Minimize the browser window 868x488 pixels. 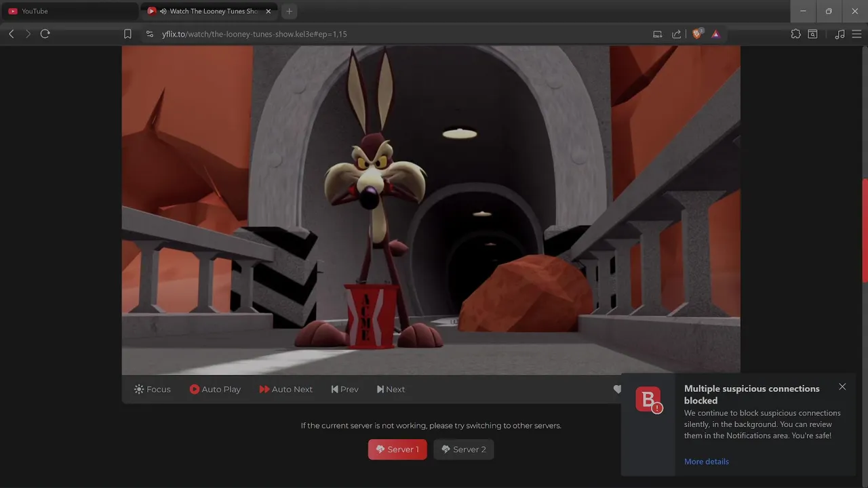click(803, 11)
